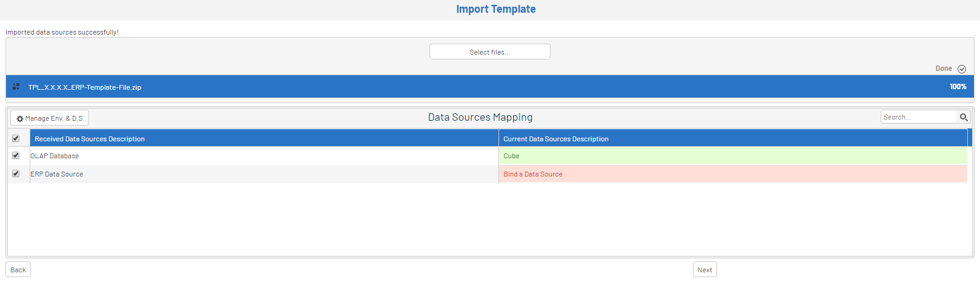Click the Done checkmark icon
Viewport: 980px width, 282px height.
point(961,69)
